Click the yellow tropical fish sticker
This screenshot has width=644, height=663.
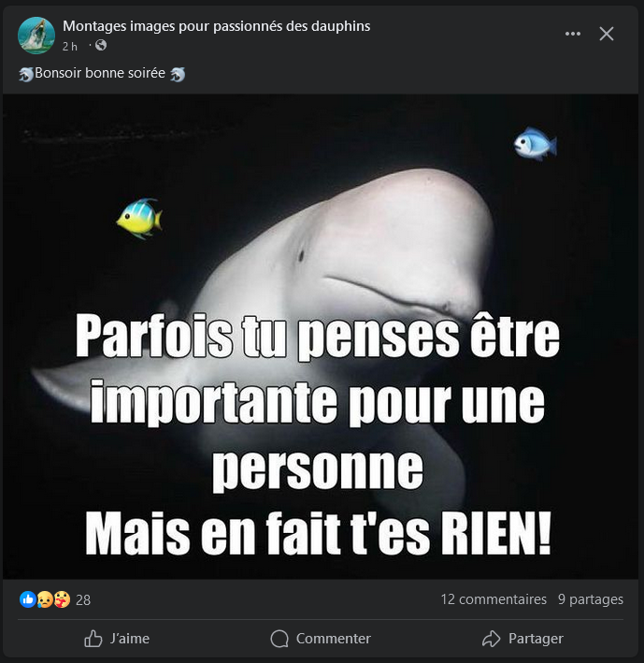pos(139,218)
